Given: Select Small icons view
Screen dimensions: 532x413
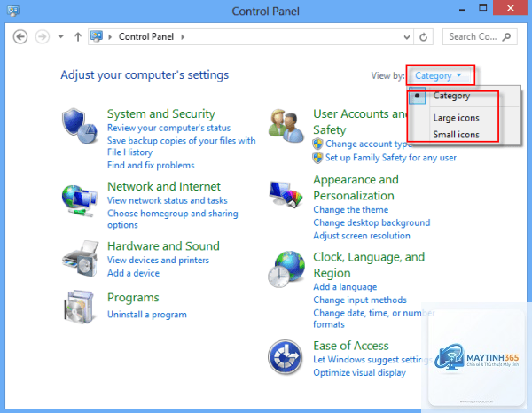Looking at the screenshot, I should pyautogui.click(x=456, y=135).
